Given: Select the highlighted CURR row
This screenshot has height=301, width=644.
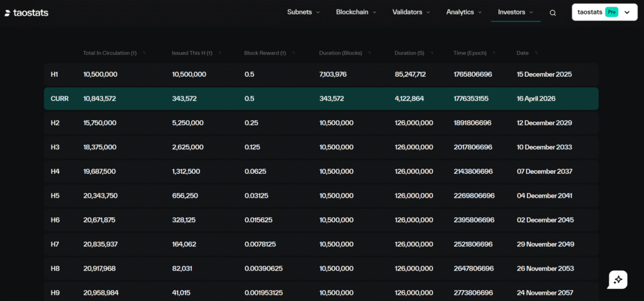Looking at the screenshot, I should tap(321, 99).
